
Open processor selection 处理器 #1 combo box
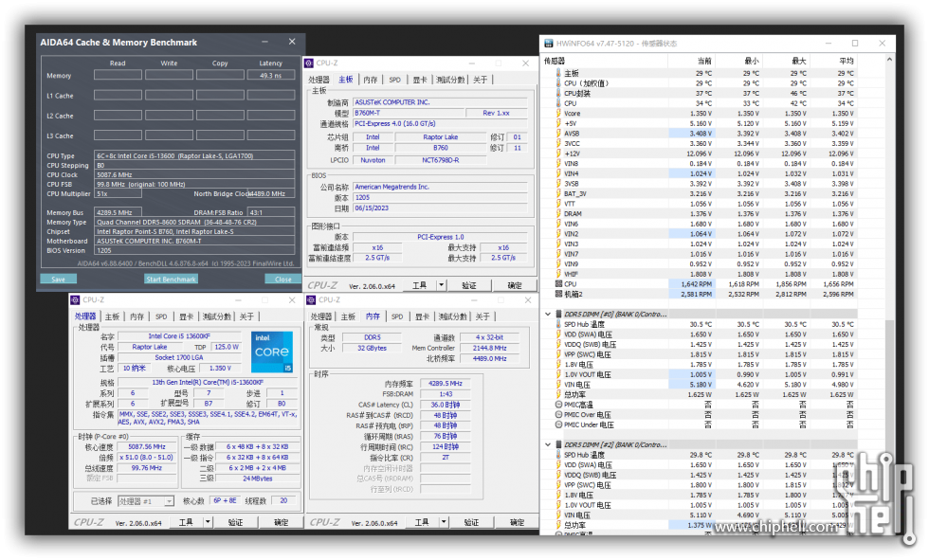146,501
